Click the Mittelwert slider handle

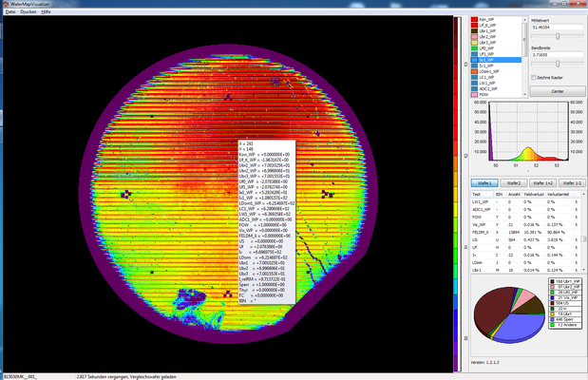point(557,36)
